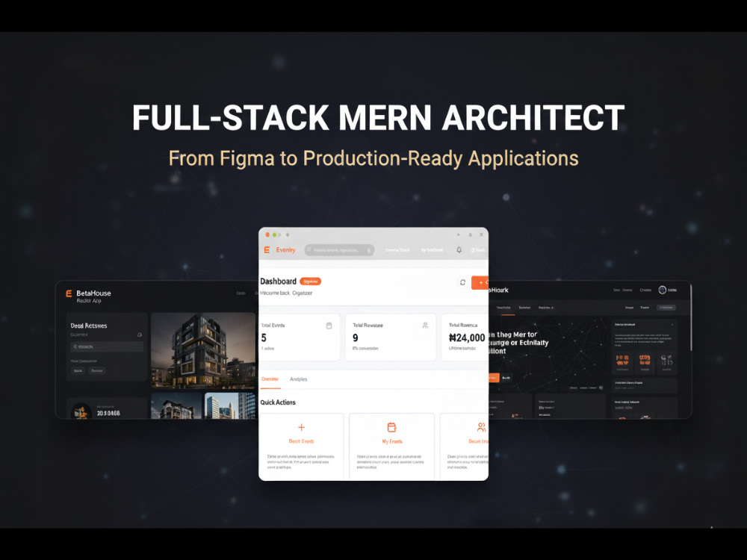
Task: Focus the Evenlry header search field
Action: (x=339, y=250)
